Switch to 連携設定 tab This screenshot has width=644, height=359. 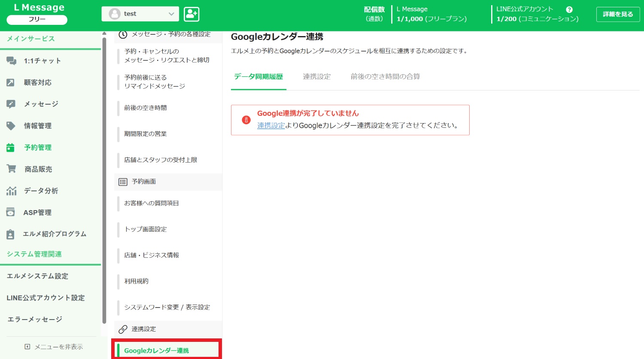pyautogui.click(x=317, y=77)
